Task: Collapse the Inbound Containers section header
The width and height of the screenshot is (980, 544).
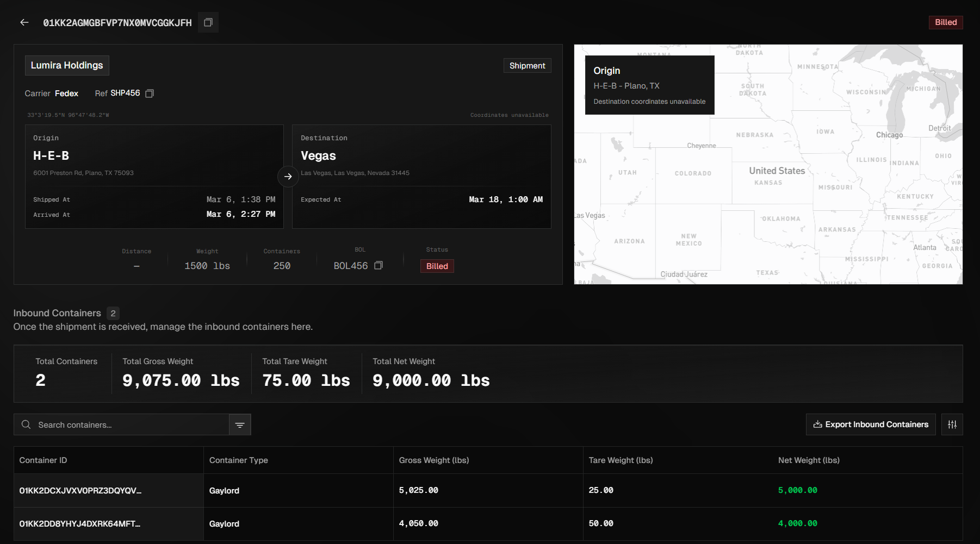Action: point(57,313)
